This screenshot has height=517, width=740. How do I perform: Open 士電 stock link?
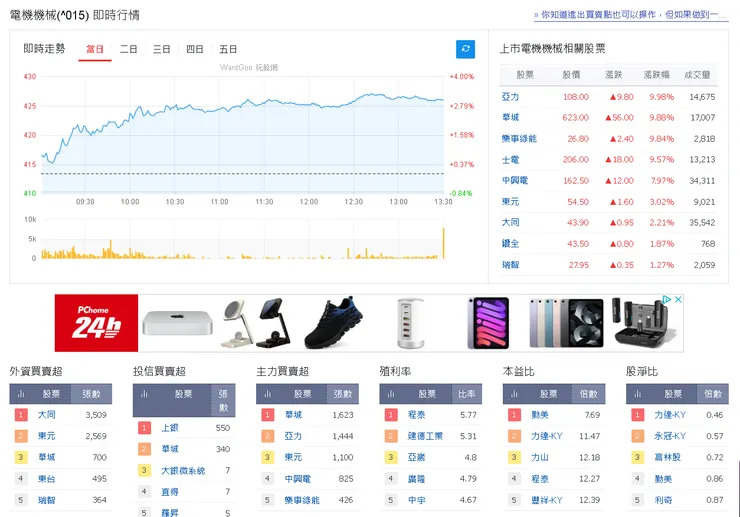(510, 160)
